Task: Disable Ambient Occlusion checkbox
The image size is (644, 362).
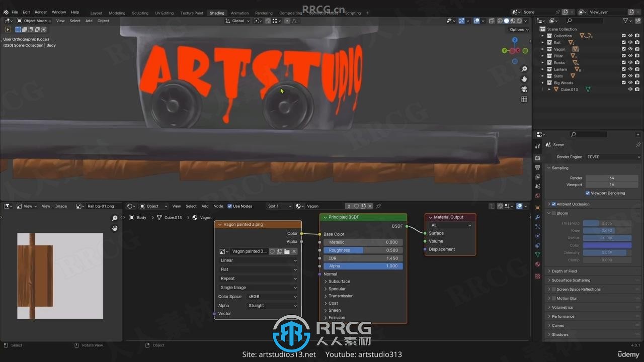Action: coord(554,204)
